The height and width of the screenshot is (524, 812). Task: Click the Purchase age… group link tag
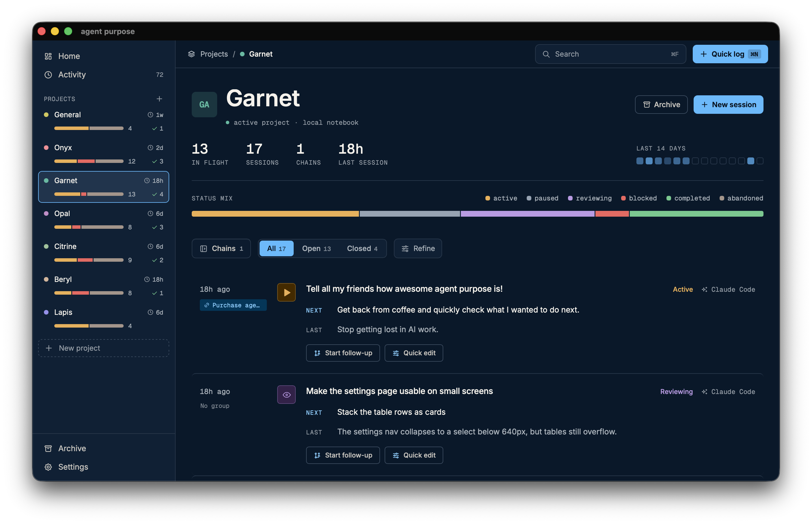(x=233, y=305)
